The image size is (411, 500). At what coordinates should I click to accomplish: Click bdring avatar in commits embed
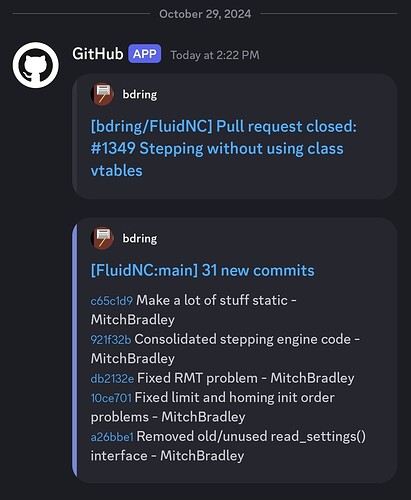(x=102, y=238)
